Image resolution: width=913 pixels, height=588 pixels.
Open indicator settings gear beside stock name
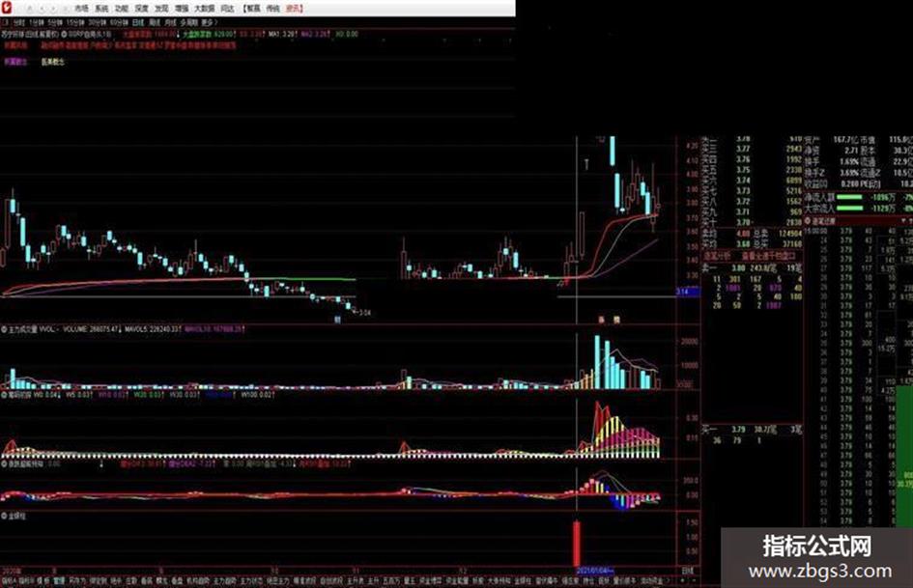64,35
